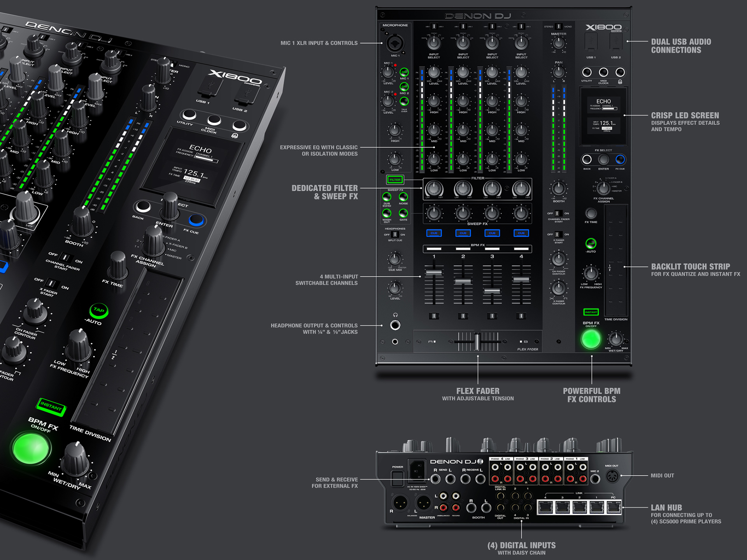This screenshot has height=560, width=747.
Task: Set SPLIT CUE headphones switch to OFF
Action: (x=395, y=235)
